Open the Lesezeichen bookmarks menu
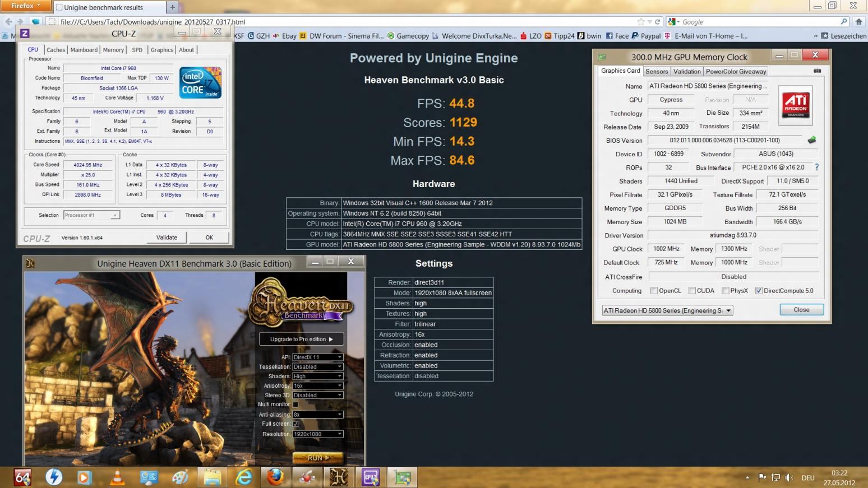Screen dimensions: 868x488 844,36
